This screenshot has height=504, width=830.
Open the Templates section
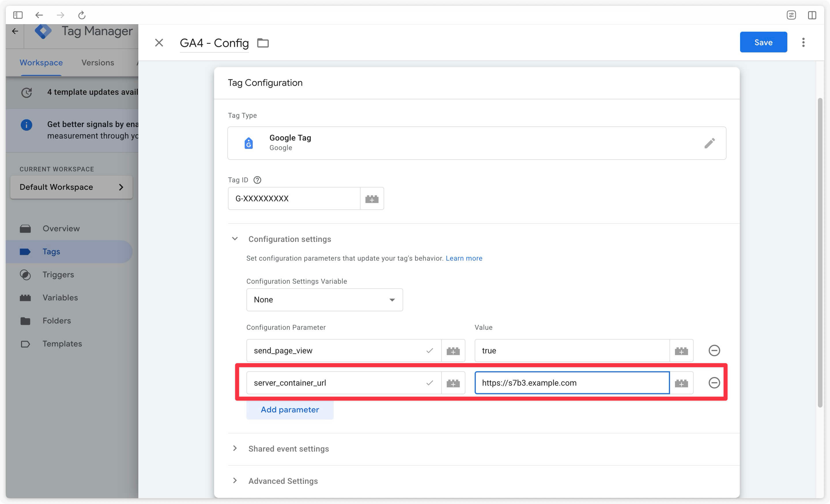tap(62, 343)
